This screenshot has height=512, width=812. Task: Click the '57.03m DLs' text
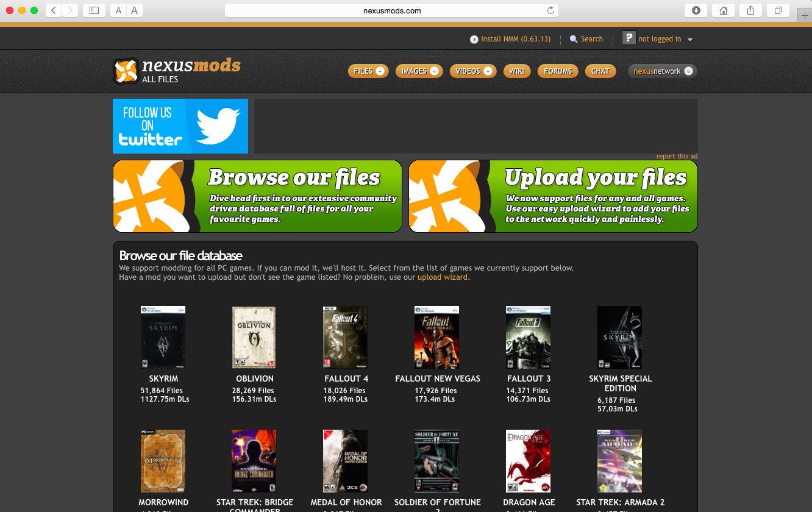[618, 409]
